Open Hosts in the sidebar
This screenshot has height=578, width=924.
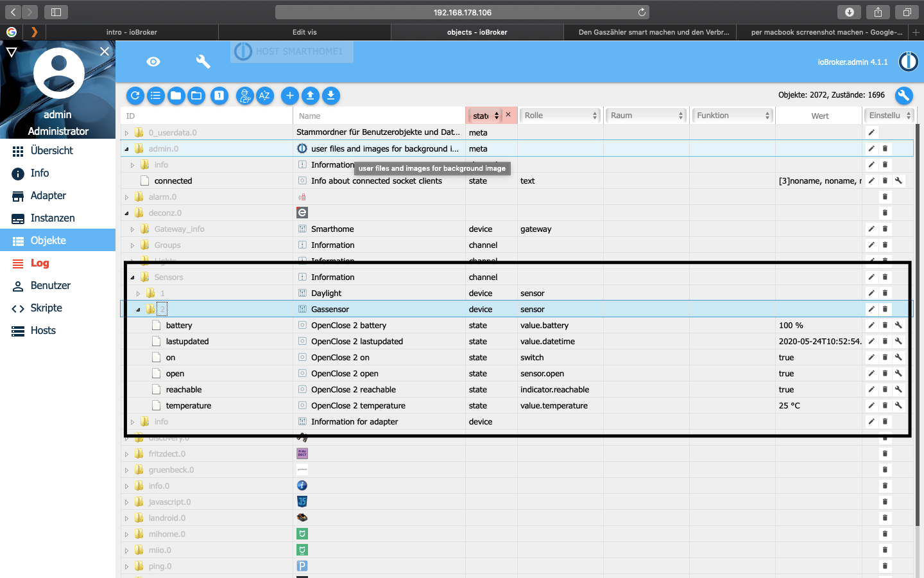point(58,330)
